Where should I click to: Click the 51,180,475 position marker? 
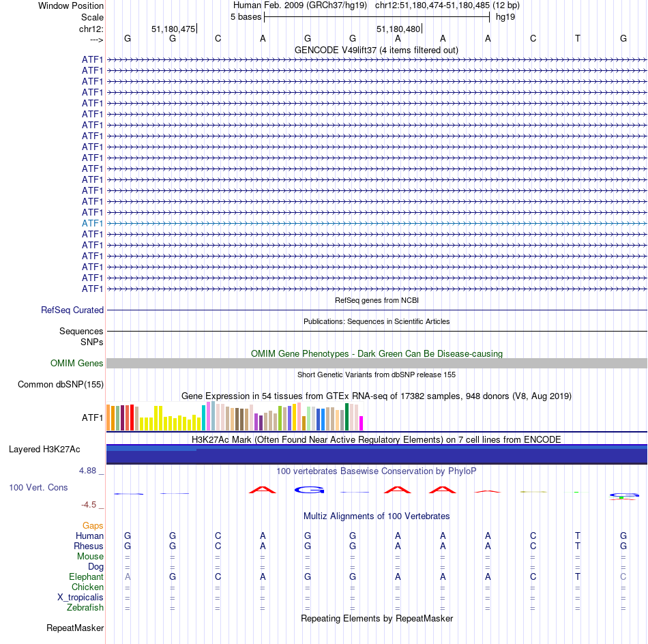click(x=173, y=29)
